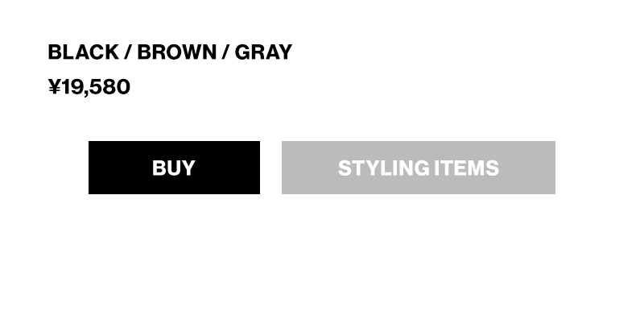Click the word BUY

coord(174,168)
